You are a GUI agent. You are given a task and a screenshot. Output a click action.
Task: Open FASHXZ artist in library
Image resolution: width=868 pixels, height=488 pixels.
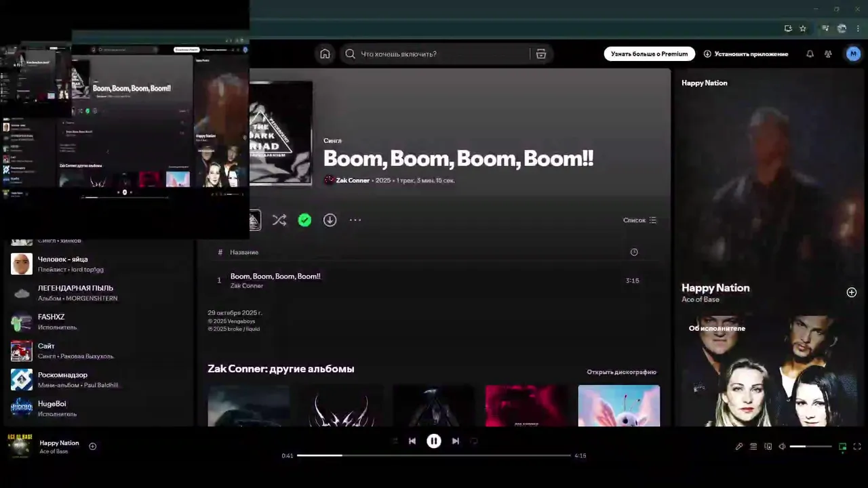pyautogui.click(x=98, y=322)
